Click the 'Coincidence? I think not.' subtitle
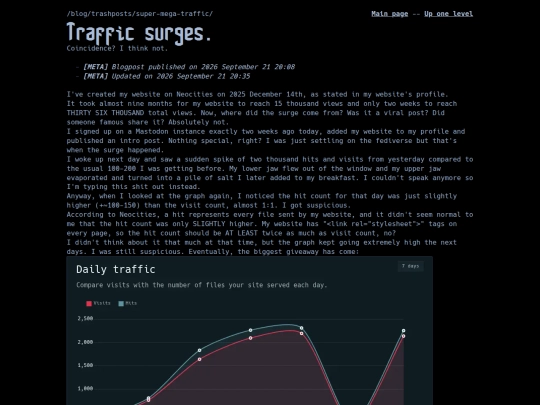The image size is (540, 405). 117,48
